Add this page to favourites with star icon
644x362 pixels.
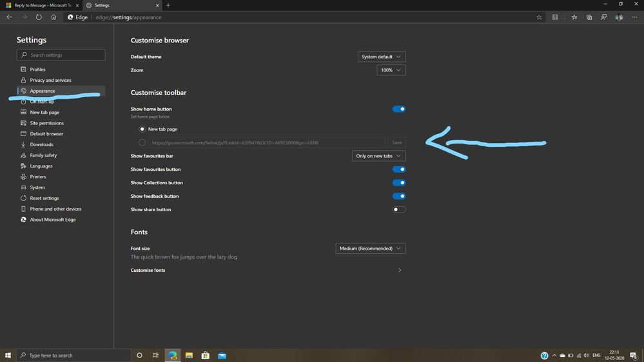coord(539,17)
